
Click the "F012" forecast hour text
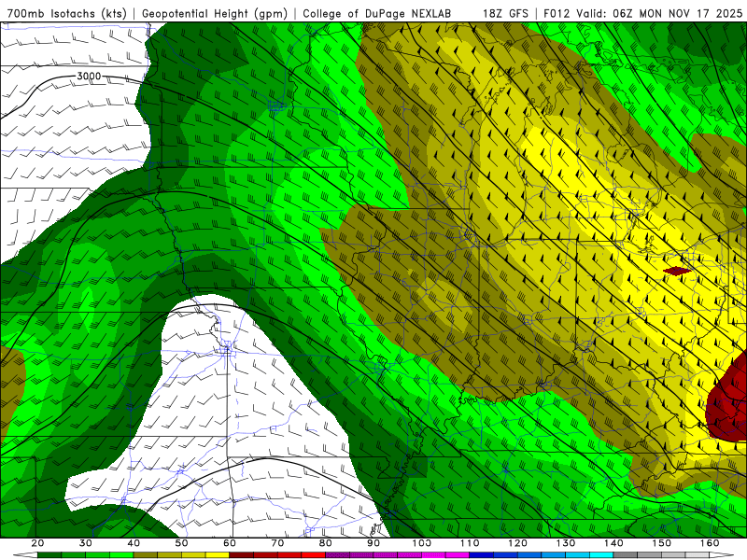[557, 14]
